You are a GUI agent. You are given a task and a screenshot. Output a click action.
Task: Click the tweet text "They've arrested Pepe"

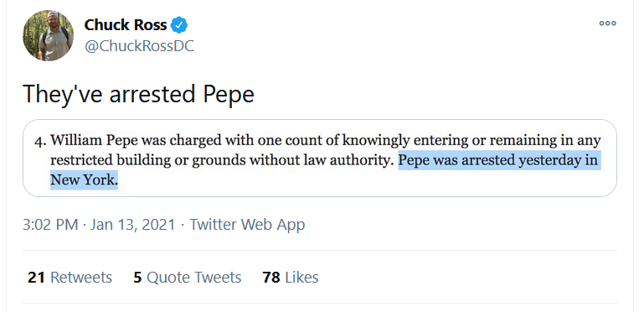pyautogui.click(x=138, y=94)
